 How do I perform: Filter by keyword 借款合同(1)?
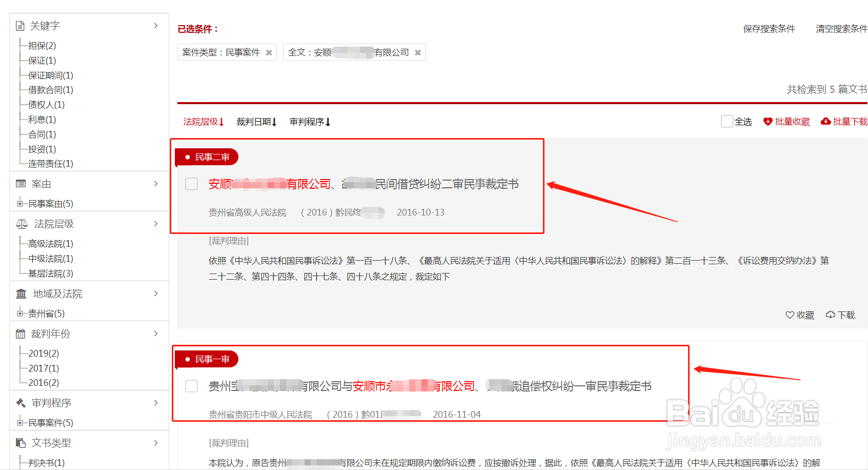(x=51, y=90)
